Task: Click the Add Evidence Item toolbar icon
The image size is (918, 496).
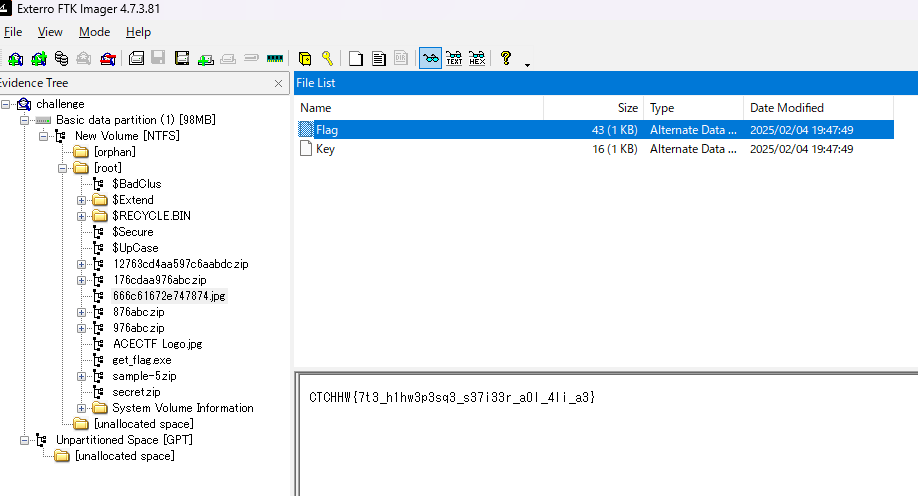Action: 16,59
